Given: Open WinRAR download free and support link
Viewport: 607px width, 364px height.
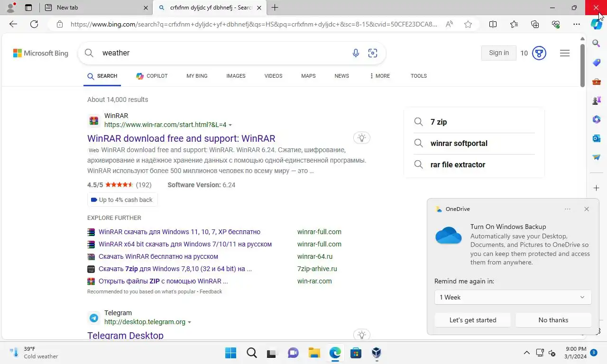Looking at the screenshot, I should [181, 138].
